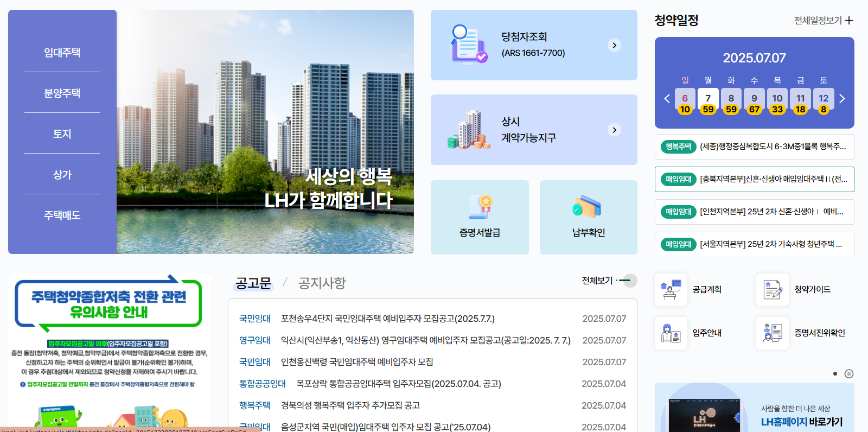Open 경북의성 행복주택 추가모집 notice
Screen dimensions: 868x432
click(x=350, y=405)
